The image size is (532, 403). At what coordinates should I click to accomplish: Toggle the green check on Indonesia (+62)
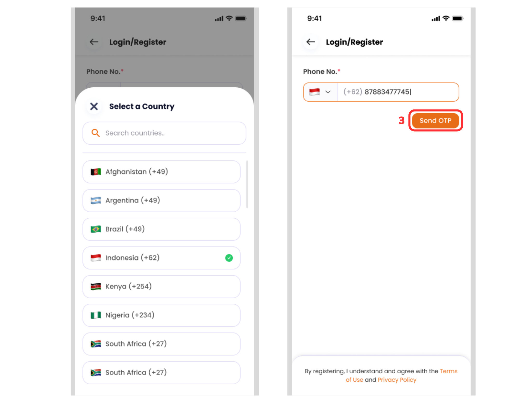[229, 258]
